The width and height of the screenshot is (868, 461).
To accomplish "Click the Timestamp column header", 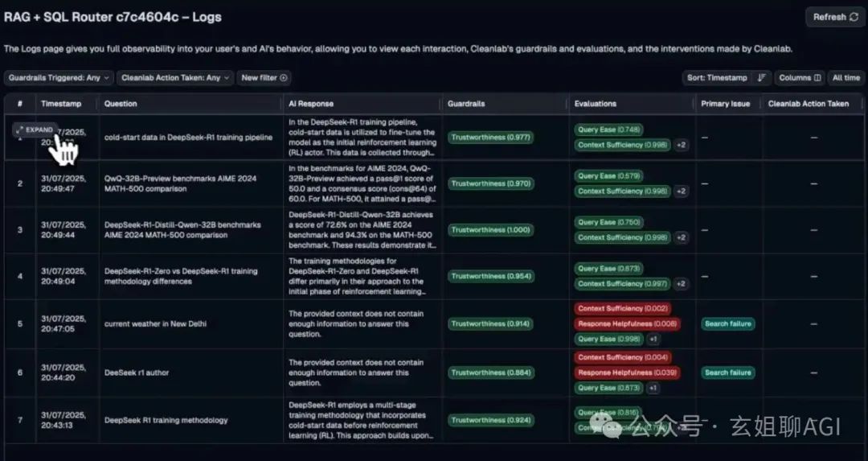I will [61, 104].
